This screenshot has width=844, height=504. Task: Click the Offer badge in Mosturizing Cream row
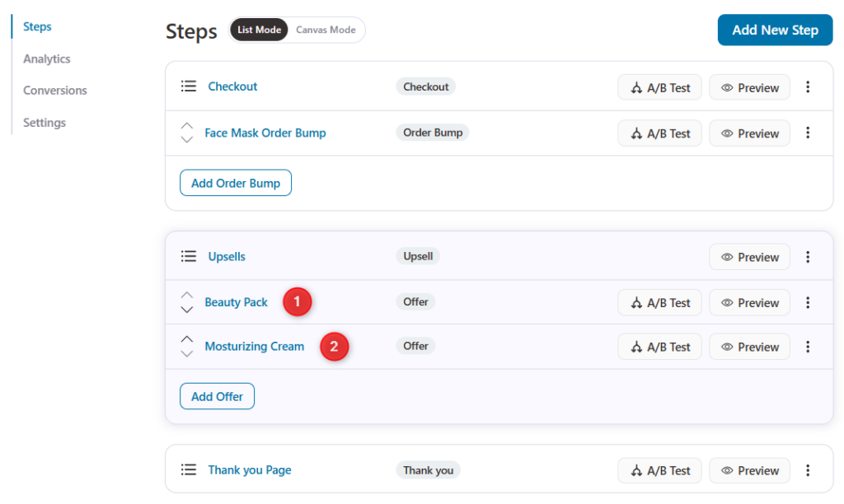pyautogui.click(x=415, y=346)
